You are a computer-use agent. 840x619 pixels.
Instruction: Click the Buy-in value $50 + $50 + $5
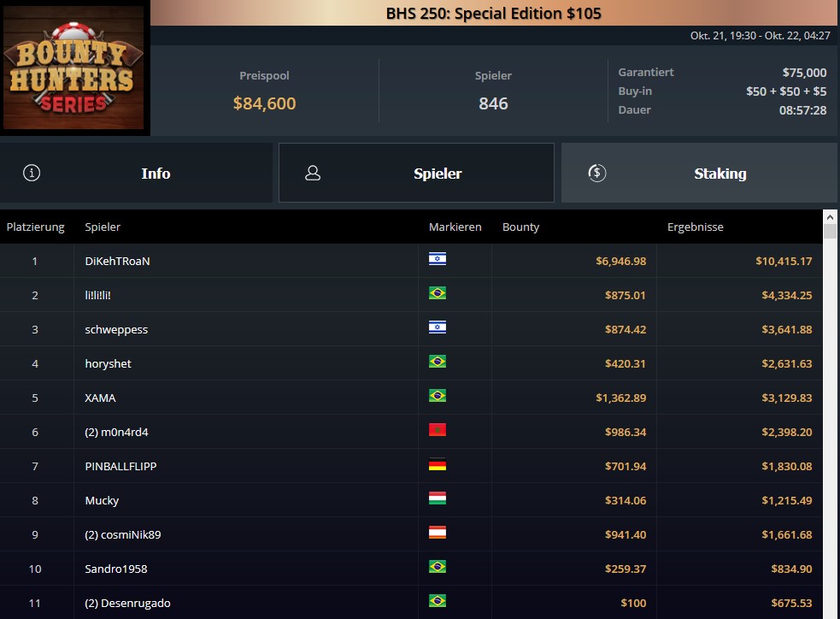pos(786,91)
